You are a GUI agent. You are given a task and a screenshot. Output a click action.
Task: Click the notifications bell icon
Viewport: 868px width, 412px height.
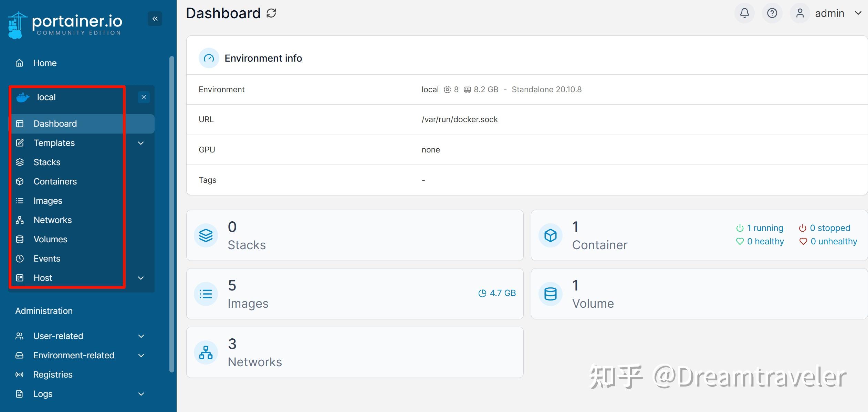(744, 13)
